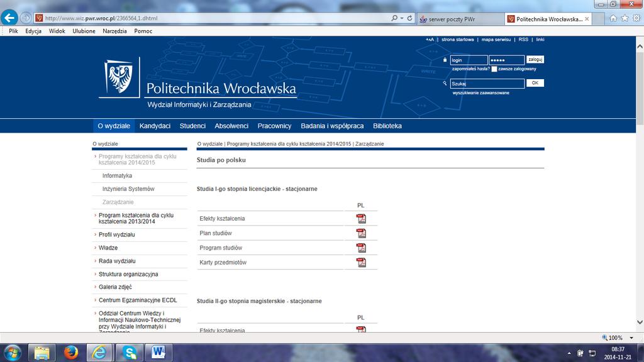Focus the password field

(x=506, y=60)
